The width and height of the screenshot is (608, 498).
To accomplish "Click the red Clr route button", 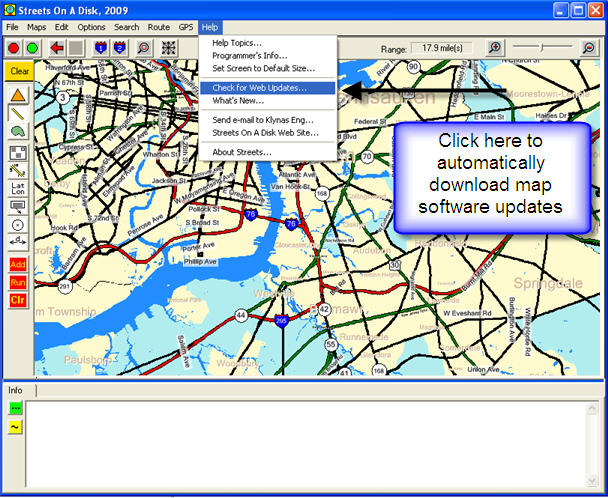I will pyautogui.click(x=18, y=300).
